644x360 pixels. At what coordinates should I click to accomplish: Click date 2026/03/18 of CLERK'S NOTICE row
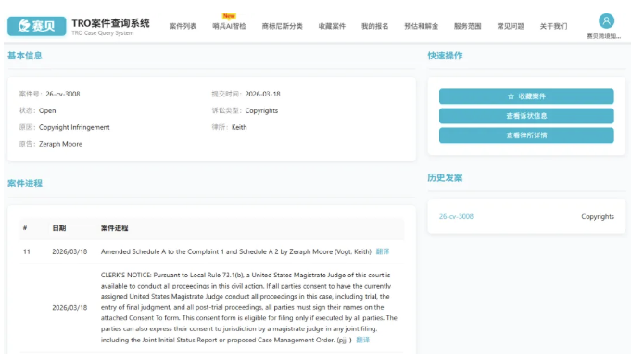coord(69,307)
